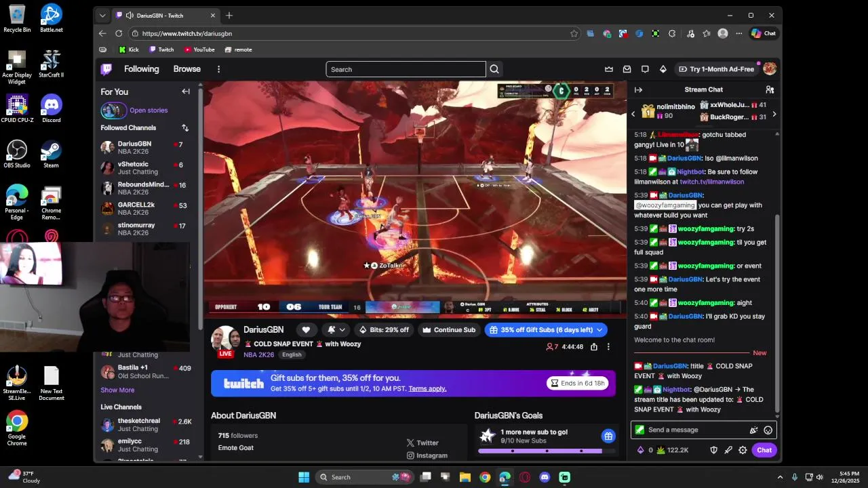Image resolution: width=868 pixels, height=488 pixels.
Task: Show hidden system tray icons chevron
Action: point(780,477)
